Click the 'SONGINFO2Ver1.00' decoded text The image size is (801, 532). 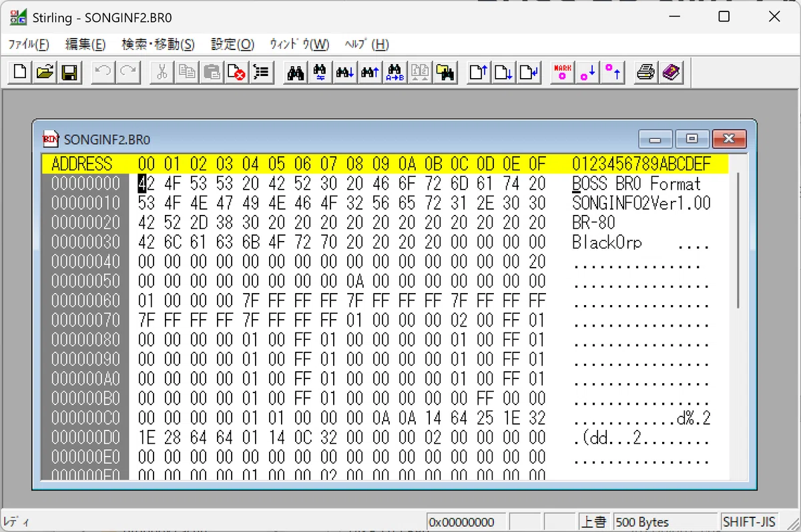(641, 203)
